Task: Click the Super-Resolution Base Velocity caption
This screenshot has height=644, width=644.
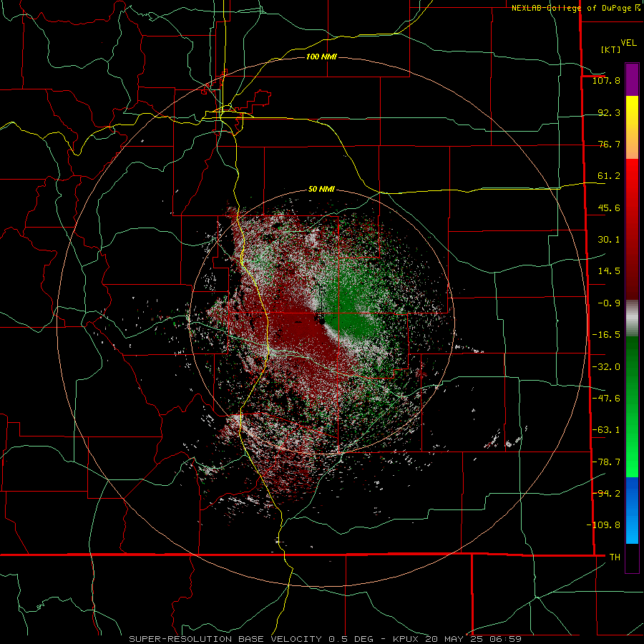Action: click(x=326, y=639)
